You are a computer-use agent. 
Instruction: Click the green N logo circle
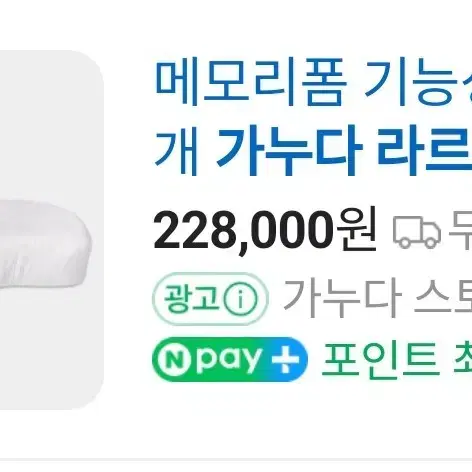click(173, 360)
